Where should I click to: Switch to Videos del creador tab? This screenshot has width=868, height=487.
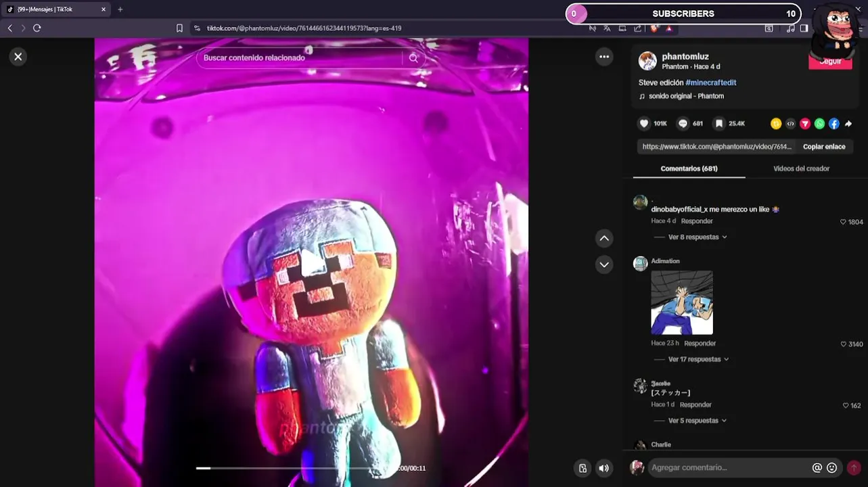pyautogui.click(x=801, y=168)
